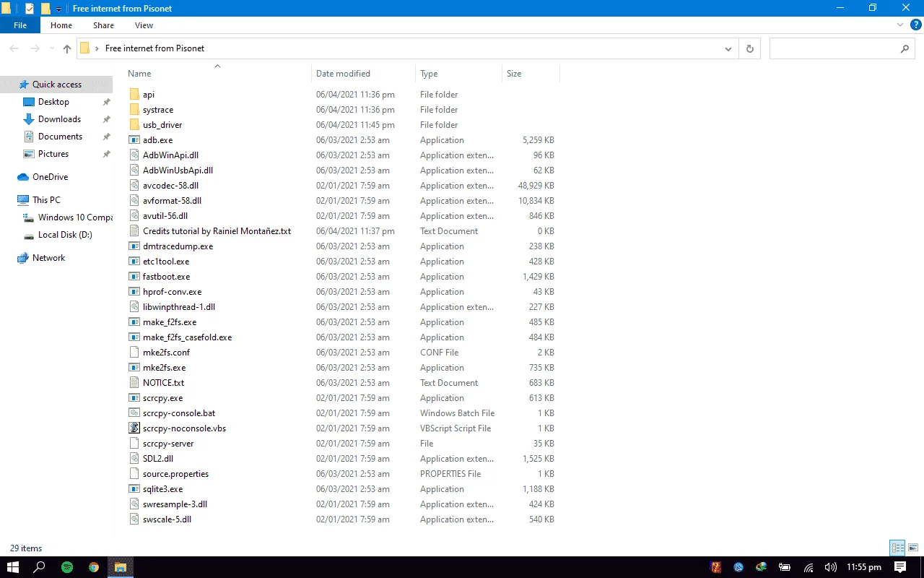The width and height of the screenshot is (924, 578).
Task: Open Spotify from the taskbar
Action: (67, 567)
